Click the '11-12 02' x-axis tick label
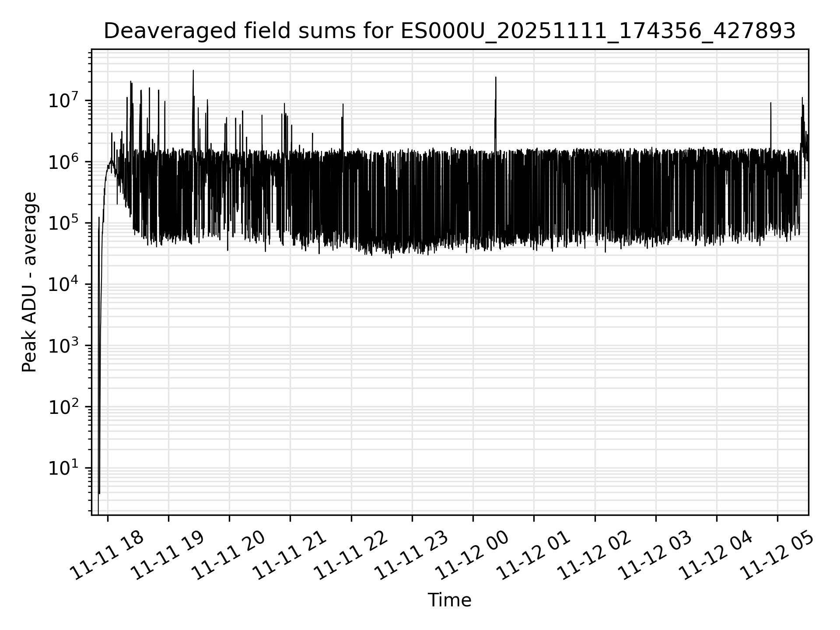This screenshot has width=840, height=630. click(x=594, y=556)
